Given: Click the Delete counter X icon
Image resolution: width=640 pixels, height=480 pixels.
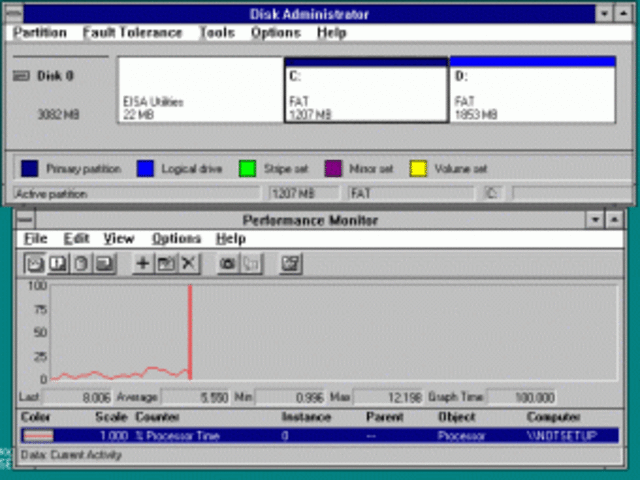Looking at the screenshot, I should [189, 264].
